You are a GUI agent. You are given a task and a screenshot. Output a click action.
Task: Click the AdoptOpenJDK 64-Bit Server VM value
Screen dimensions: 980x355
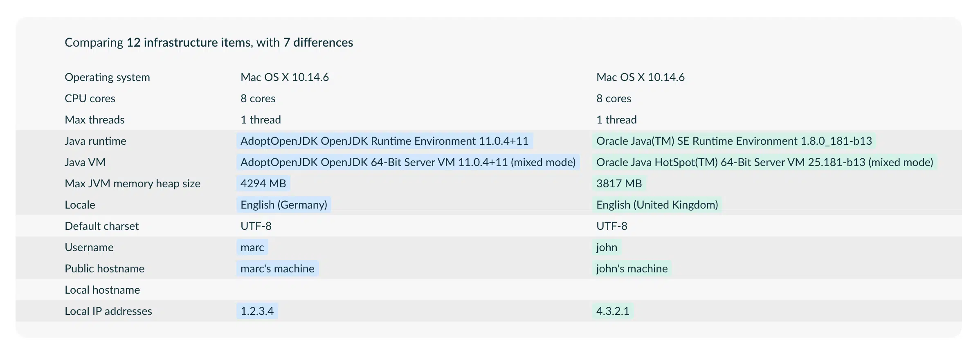(408, 162)
